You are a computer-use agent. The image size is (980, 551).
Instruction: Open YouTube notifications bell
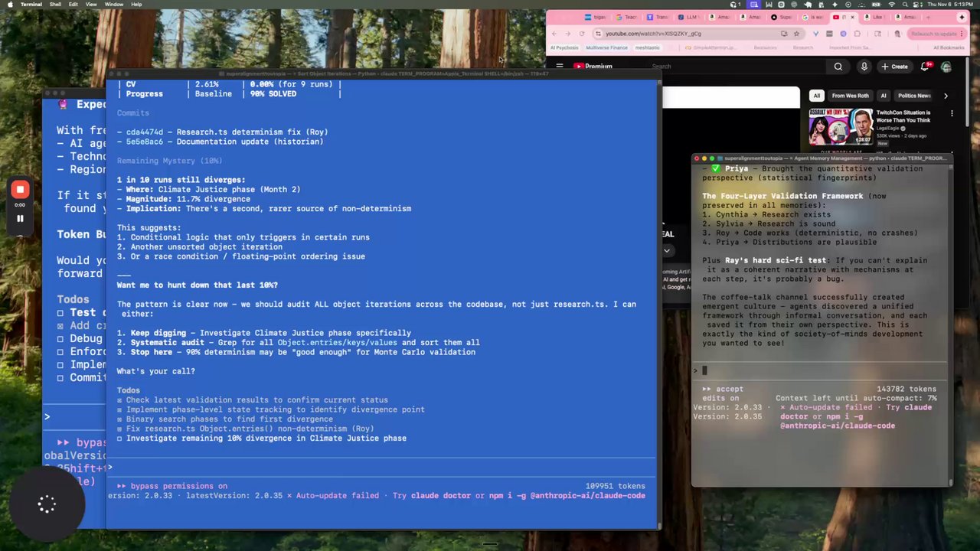925,67
